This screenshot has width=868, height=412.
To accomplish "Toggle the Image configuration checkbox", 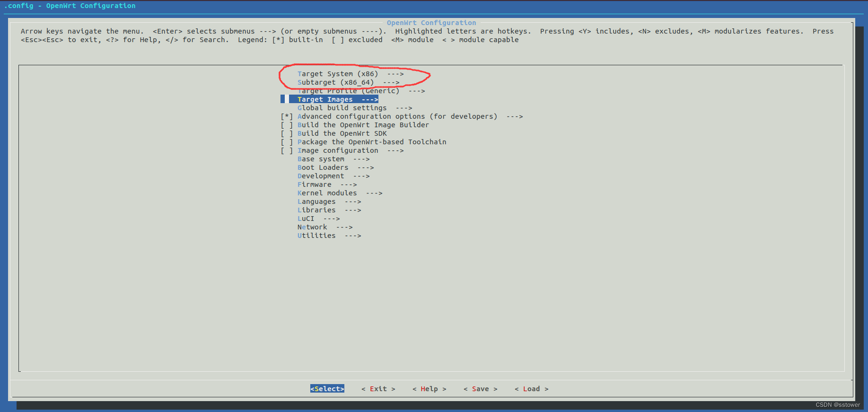I will [287, 150].
